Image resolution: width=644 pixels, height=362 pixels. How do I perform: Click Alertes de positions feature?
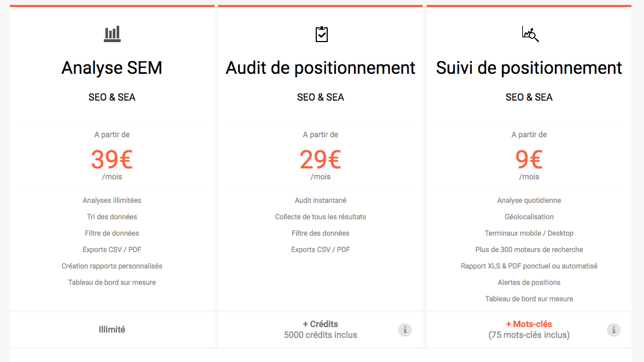click(529, 283)
